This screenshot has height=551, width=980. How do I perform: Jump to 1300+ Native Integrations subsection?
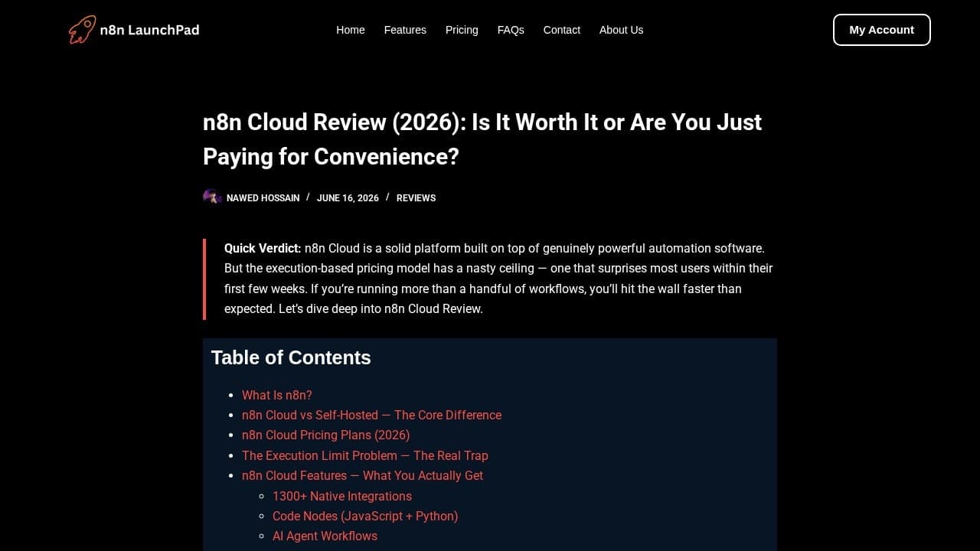pyautogui.click(x=342, y=496)
